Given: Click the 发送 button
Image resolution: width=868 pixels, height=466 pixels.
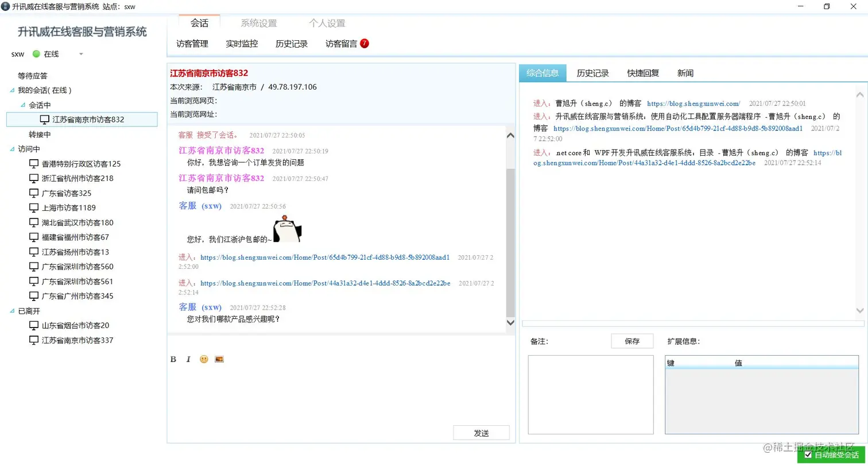Looking at the screenshot, I should click(x=481, y=433).
